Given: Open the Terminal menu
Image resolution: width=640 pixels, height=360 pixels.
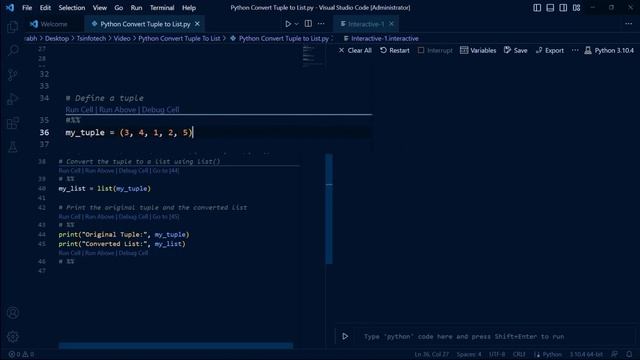Looking at the screenshot, I should (162, 7).
